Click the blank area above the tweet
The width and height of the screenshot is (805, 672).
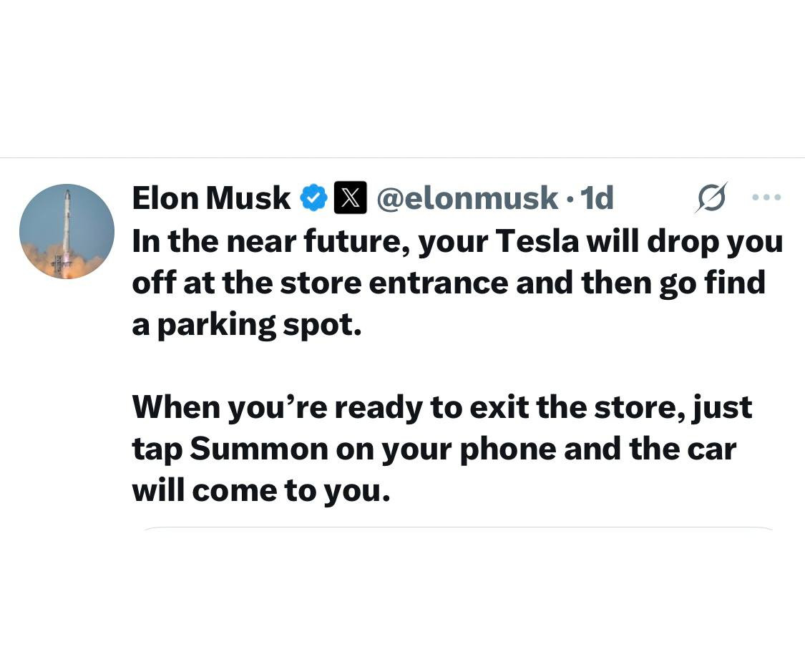[402, 79]
